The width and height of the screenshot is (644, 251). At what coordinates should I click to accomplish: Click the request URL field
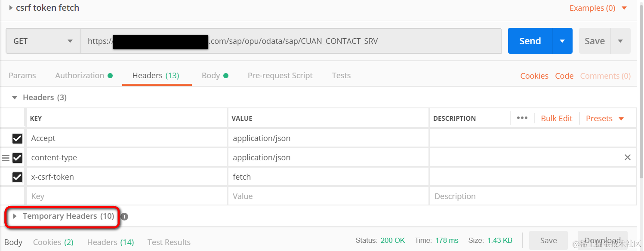[x=291, y=41]
